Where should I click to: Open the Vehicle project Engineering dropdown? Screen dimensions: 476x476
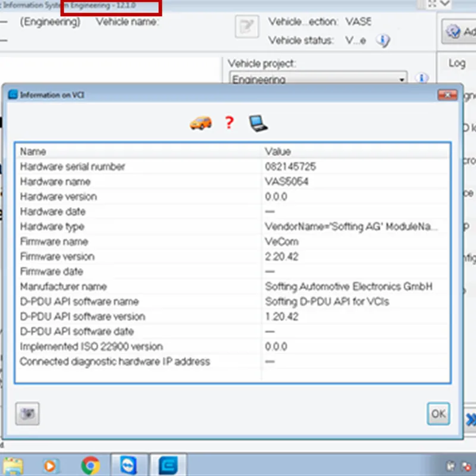(x=318, y=78)
